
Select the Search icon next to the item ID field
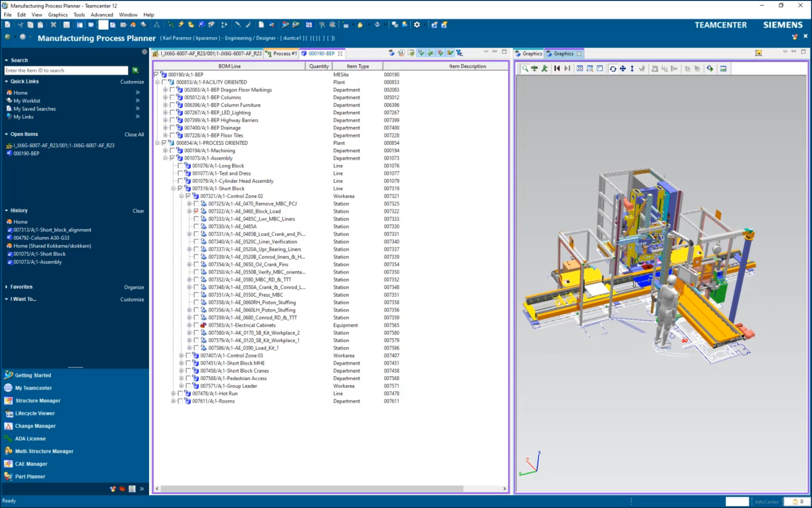pyautogui.click(x=135, y=70)
